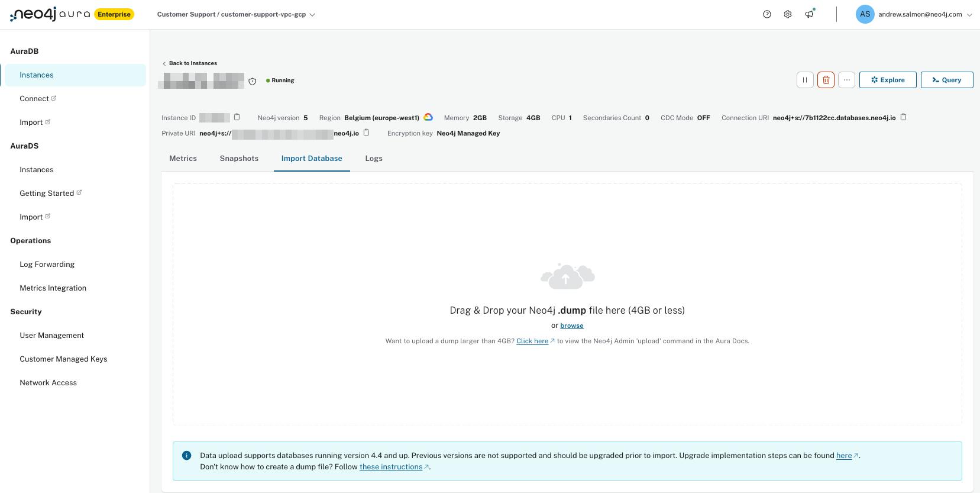980x493 pixels.
Task: Click the shield icon beside instance name
Action: [x=253, y=81]
